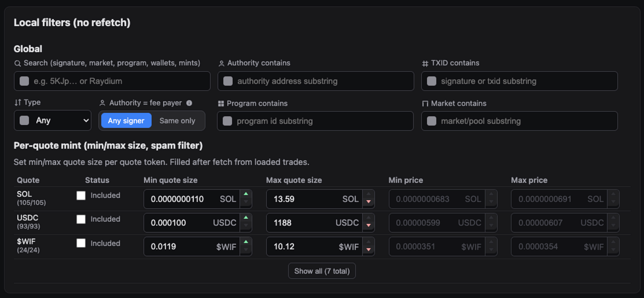The width and height of the screenshot is (644, 298).
Task: Click the gray square icon in Authority contains field
Action: pyautogui.click(x=228, y=81)
